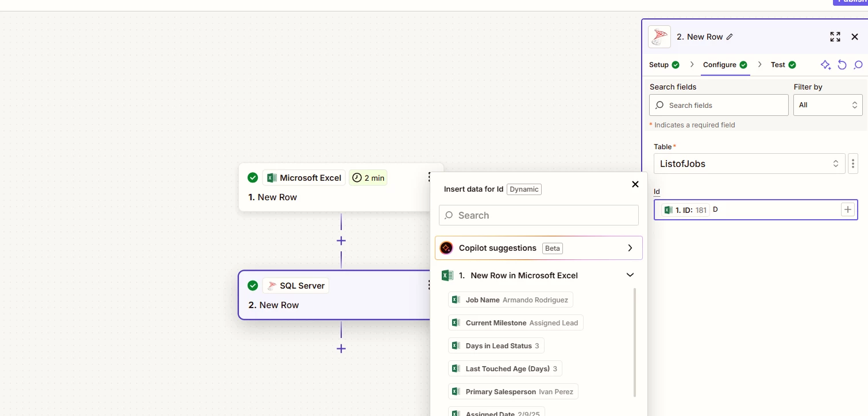Click the Dynamic badge in popup header

coord(524,189)
